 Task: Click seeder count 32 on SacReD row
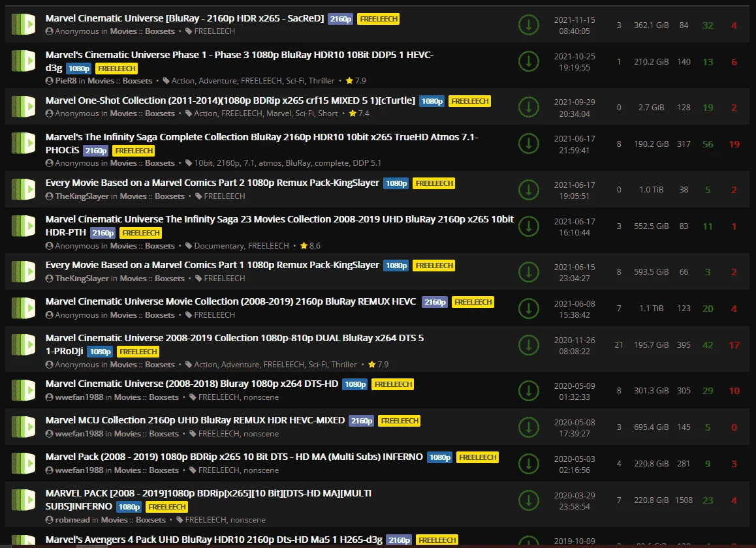(x=708, y=25)
